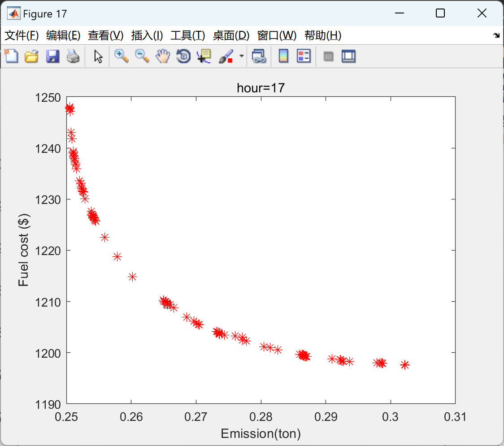Click the Show Plot Tools icon
The image size is (504, 446).
pos(348,56)
